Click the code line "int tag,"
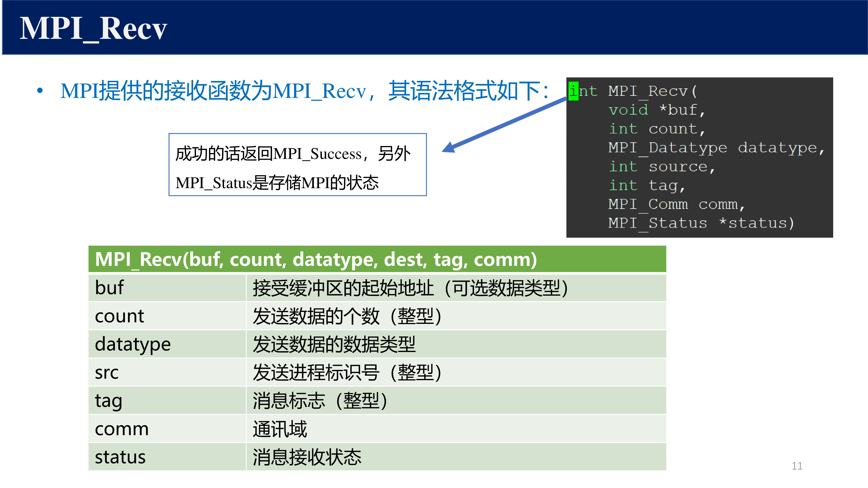The image size is (868, 488). pyautogui.click(x=647, y=186)
